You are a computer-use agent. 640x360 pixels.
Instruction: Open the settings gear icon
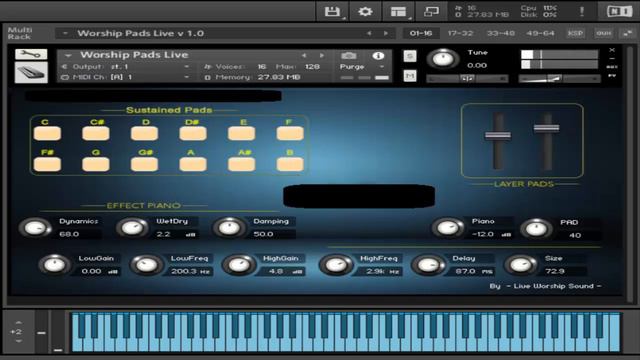coord(365,11)
